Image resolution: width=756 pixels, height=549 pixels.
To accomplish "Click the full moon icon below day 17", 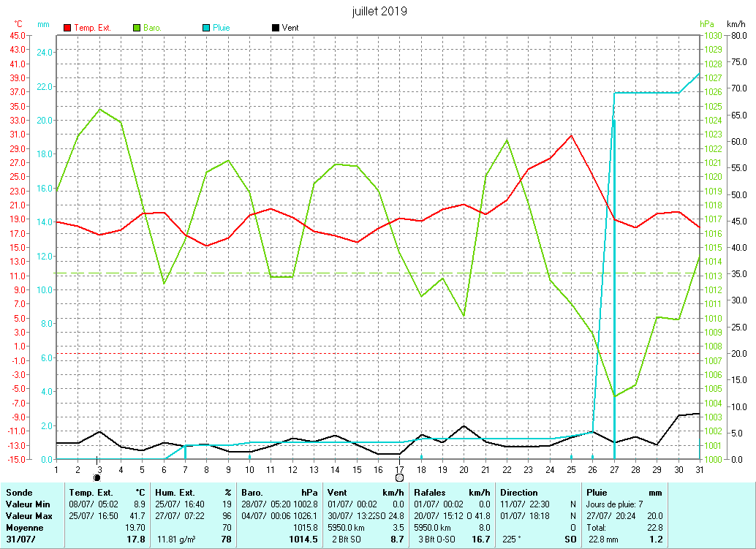I will tap(399, 477).
